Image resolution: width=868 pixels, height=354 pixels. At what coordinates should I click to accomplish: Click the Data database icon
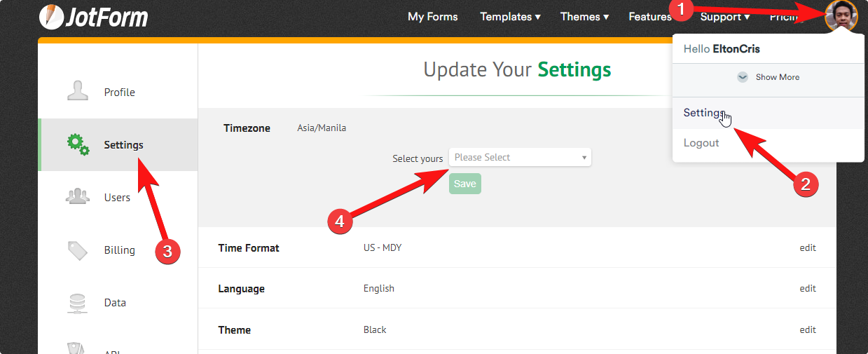(78, 303)
